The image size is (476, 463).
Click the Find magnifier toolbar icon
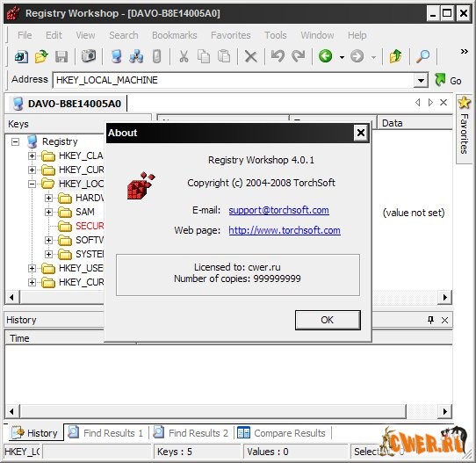click(422, 56)
